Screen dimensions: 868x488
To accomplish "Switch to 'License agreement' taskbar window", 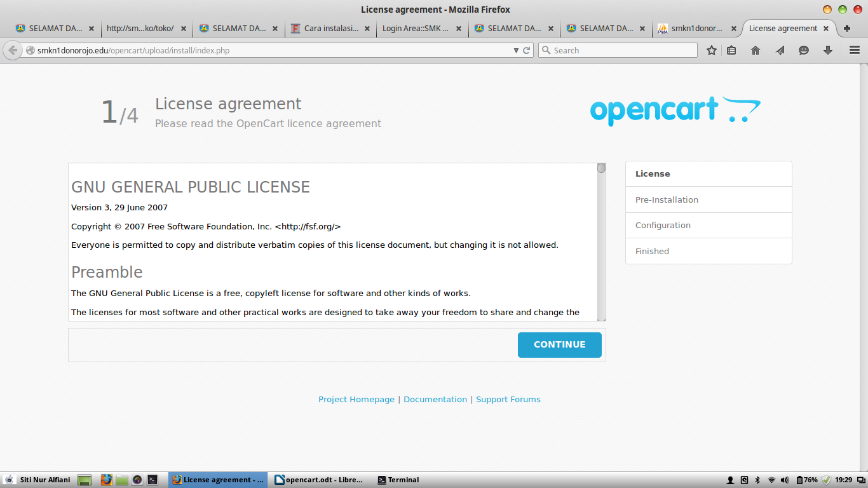I will click(x=218, y=480).
